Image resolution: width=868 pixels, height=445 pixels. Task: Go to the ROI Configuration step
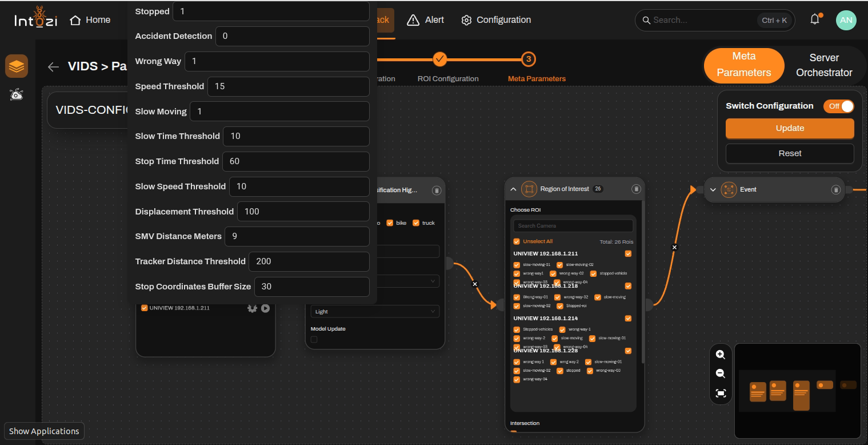(448, 79)
